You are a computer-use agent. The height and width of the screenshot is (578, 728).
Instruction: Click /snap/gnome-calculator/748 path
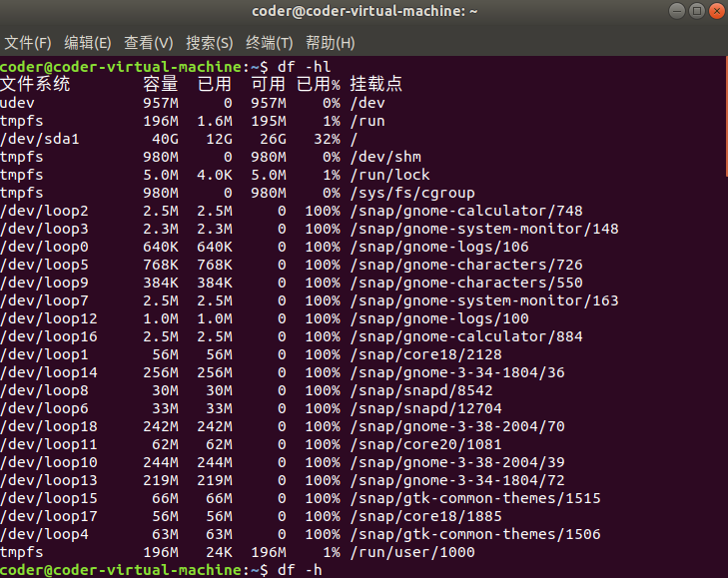coord(466,211)
